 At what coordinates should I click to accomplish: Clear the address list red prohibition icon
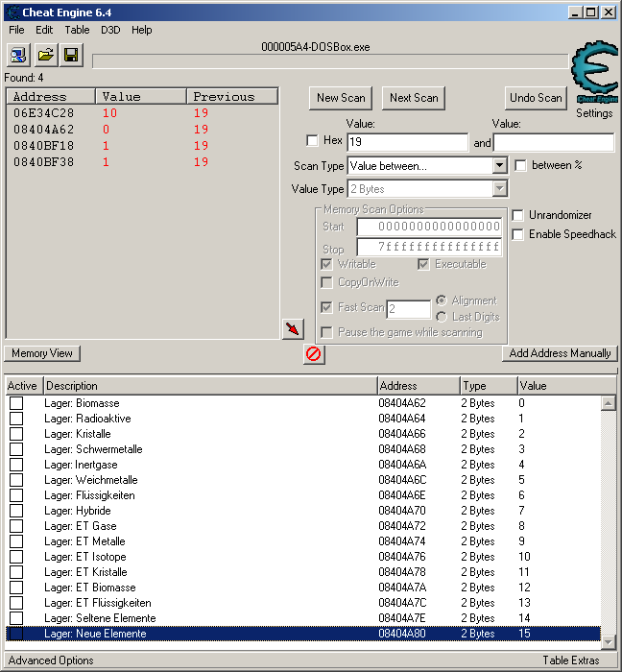click(x=314, y=354)
